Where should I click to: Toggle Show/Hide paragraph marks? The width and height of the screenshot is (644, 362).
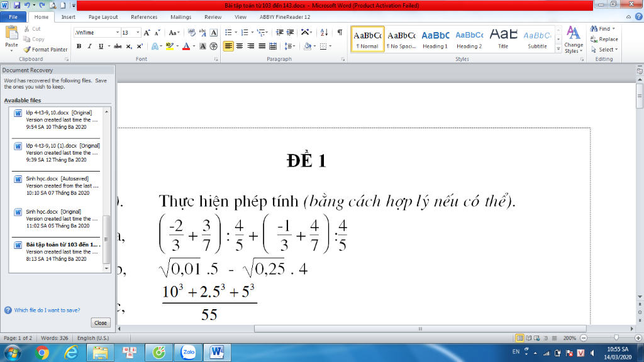340,33
